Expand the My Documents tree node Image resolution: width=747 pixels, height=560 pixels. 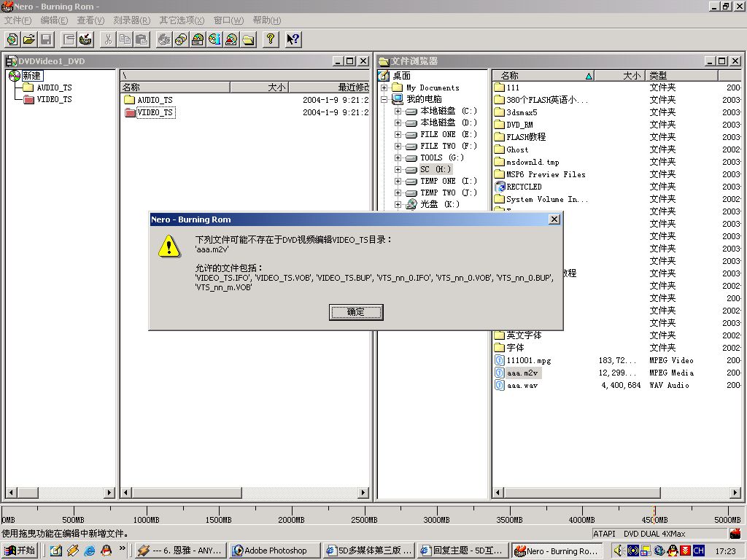[384, 87]
